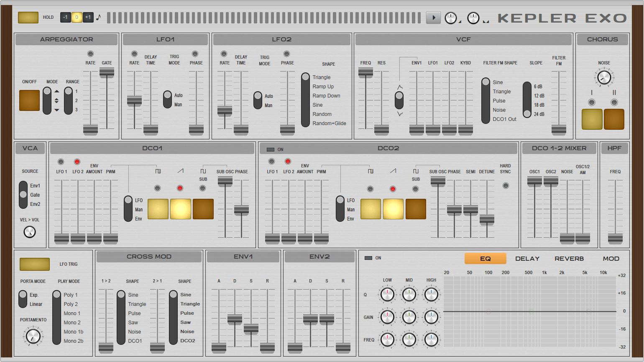644x362 pixels.
Task: Select Mono 1 in the PLAY MODE selector
Action: point(72,313)
